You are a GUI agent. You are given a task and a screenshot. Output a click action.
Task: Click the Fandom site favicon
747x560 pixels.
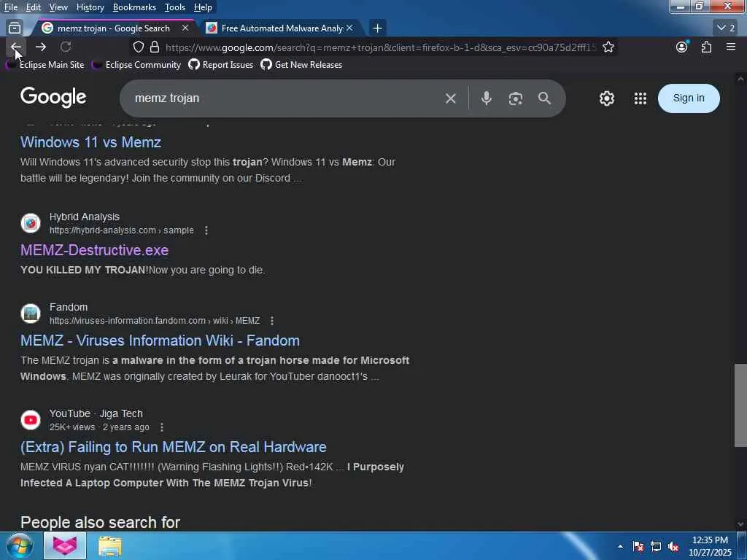pyautogui.click(x=31, y=314)
